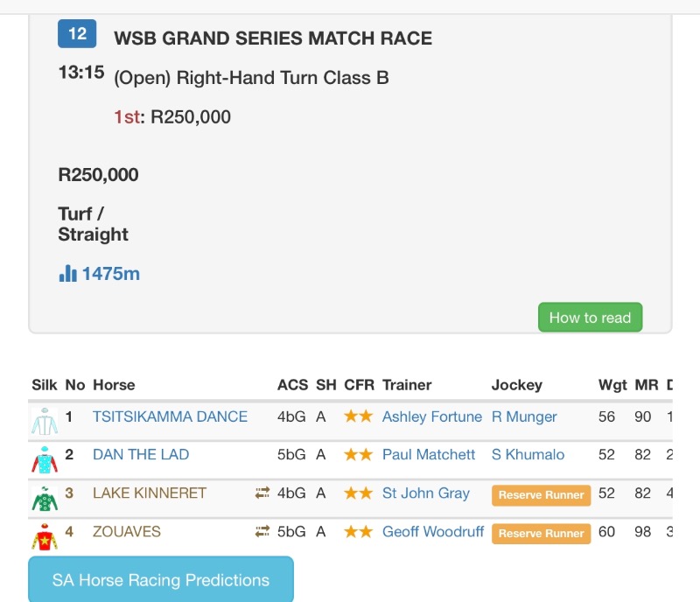Open the How to read guide

(x=590, y=318)
